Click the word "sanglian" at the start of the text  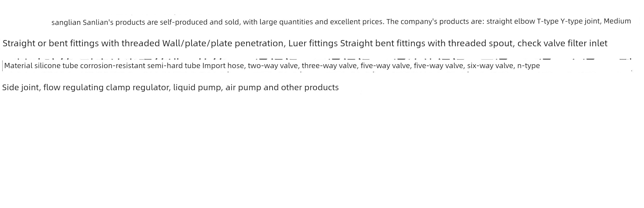click(x=66, y=23)
